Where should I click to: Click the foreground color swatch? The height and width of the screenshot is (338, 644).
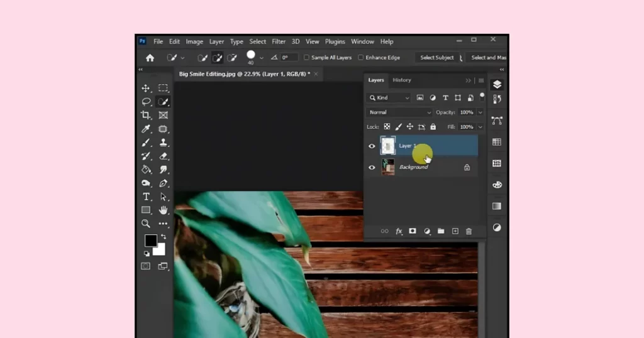point(151,241)
